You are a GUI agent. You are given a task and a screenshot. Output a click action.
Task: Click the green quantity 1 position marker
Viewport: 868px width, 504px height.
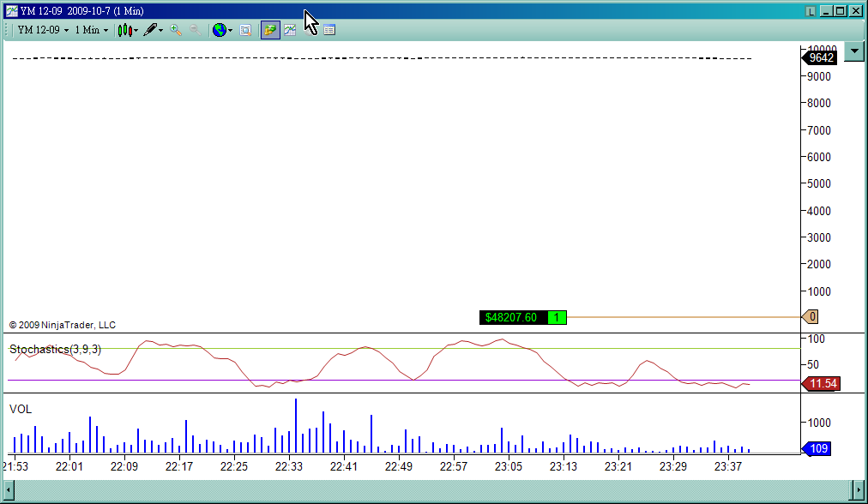557,317
